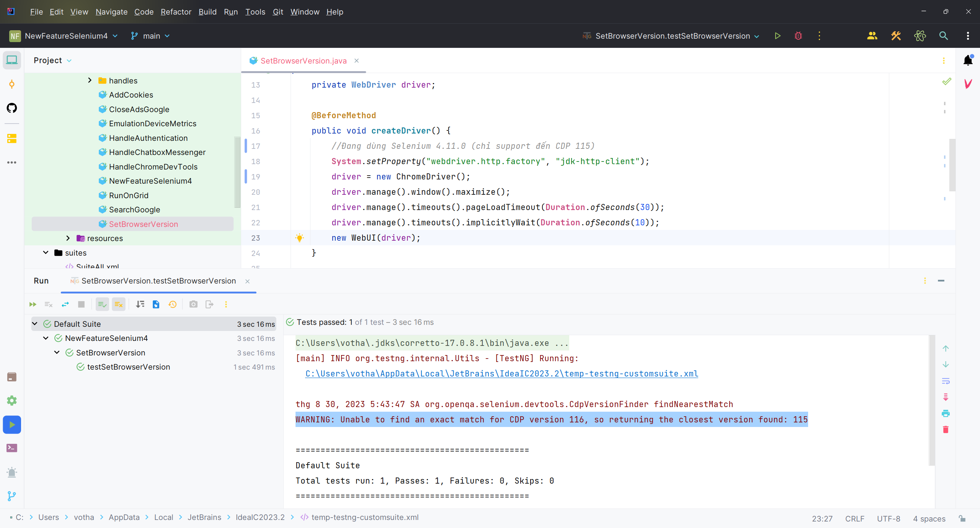
Task: Click the 4 spaces indent setting
Action: pyautogui.click(x=929, y=519)
